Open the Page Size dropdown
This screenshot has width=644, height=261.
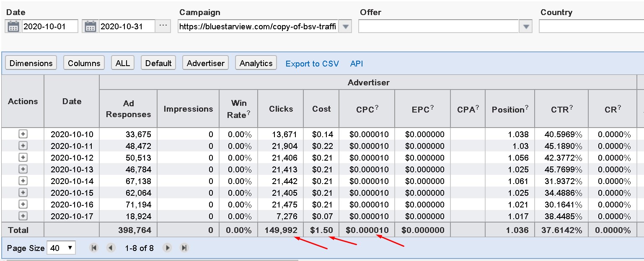click(x=61, y=248)
